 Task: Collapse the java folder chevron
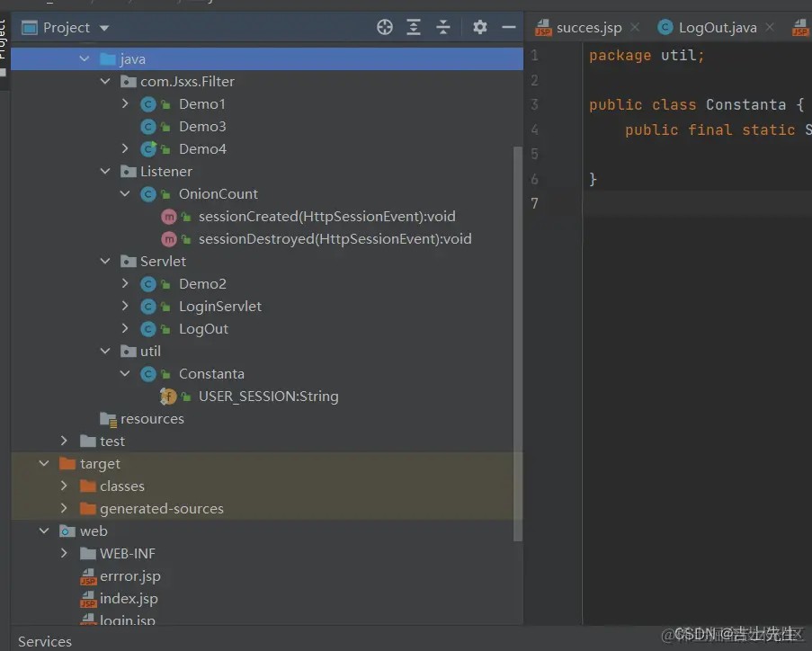(x=85, y=58)
